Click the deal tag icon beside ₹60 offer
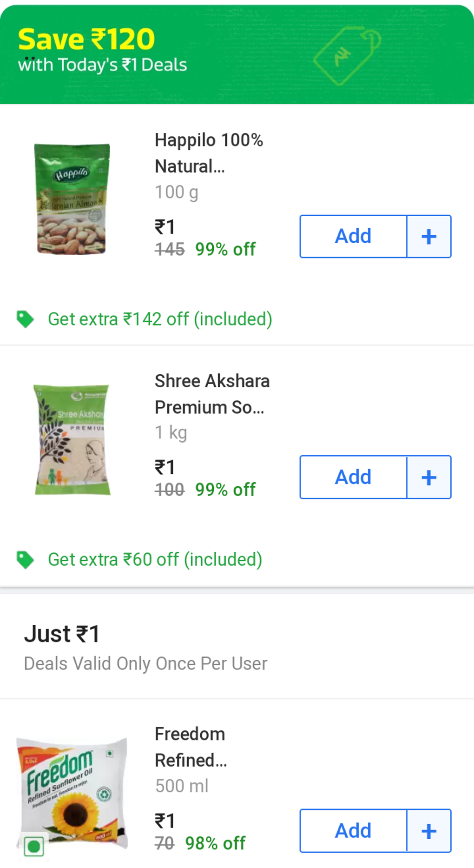The image size is (474, 868). coord(26,559)
